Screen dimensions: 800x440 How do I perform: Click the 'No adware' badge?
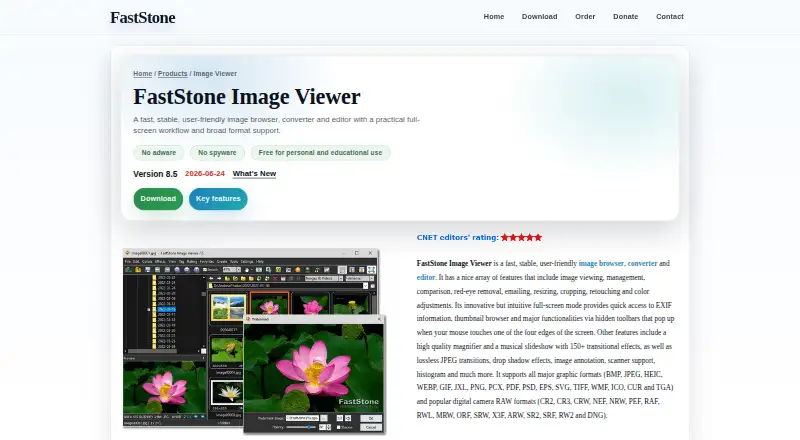point(159,153)
